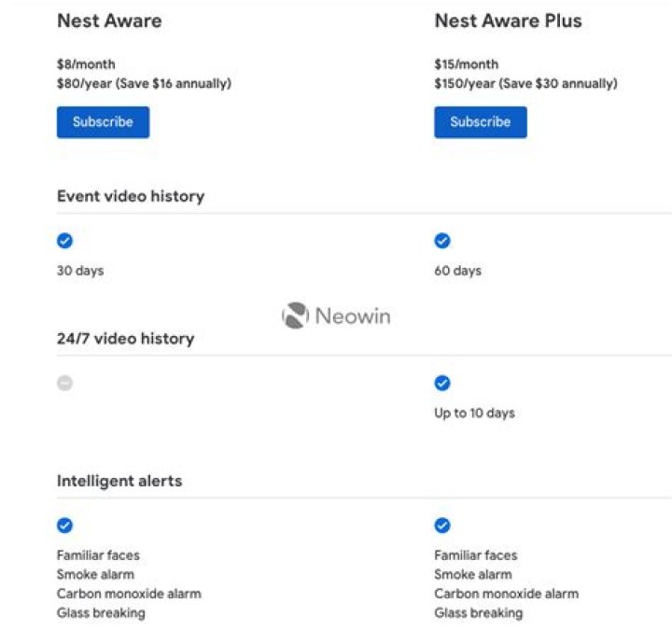Click the $150/year annual price text
The height and width of the screenshot is (631, 672).
525,84
